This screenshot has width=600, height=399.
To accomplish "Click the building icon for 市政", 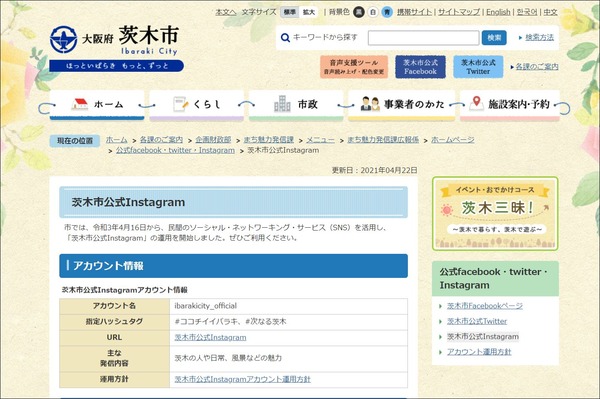I will tap(282, 104).
